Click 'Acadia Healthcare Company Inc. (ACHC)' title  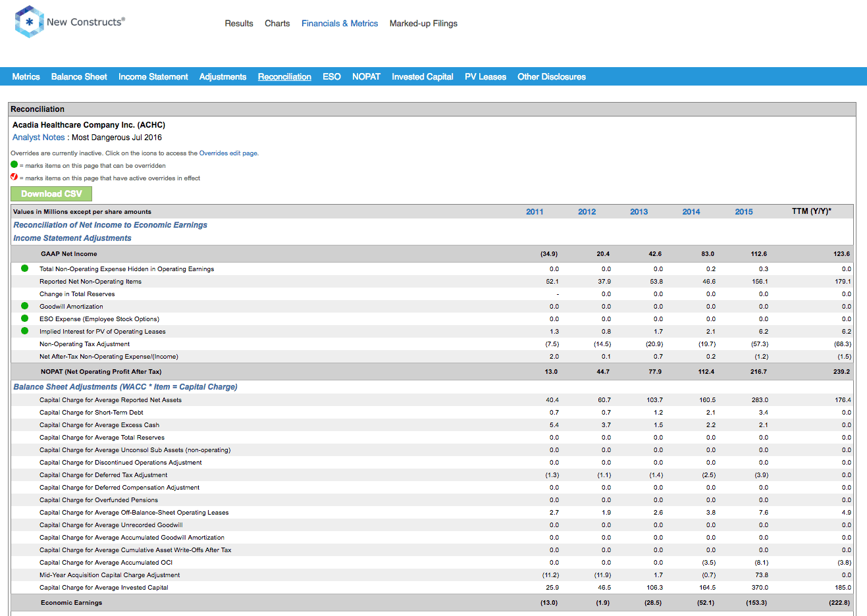click(89, 125)
